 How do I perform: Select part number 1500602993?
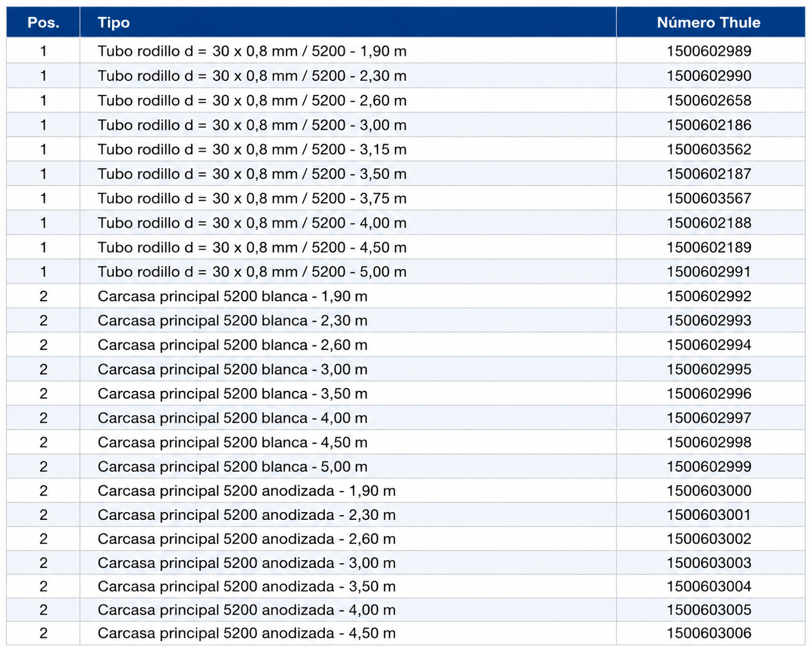click(709, 320)
